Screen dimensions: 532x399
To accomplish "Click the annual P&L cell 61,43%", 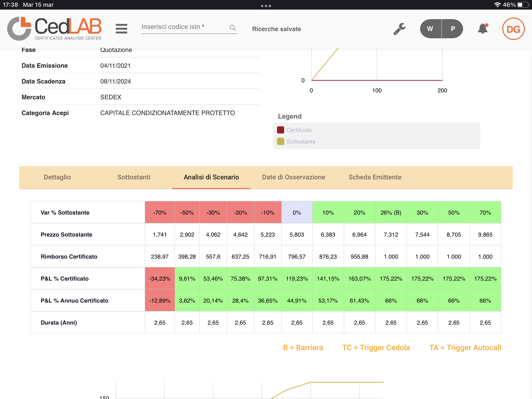I will [x=359, y=301].
